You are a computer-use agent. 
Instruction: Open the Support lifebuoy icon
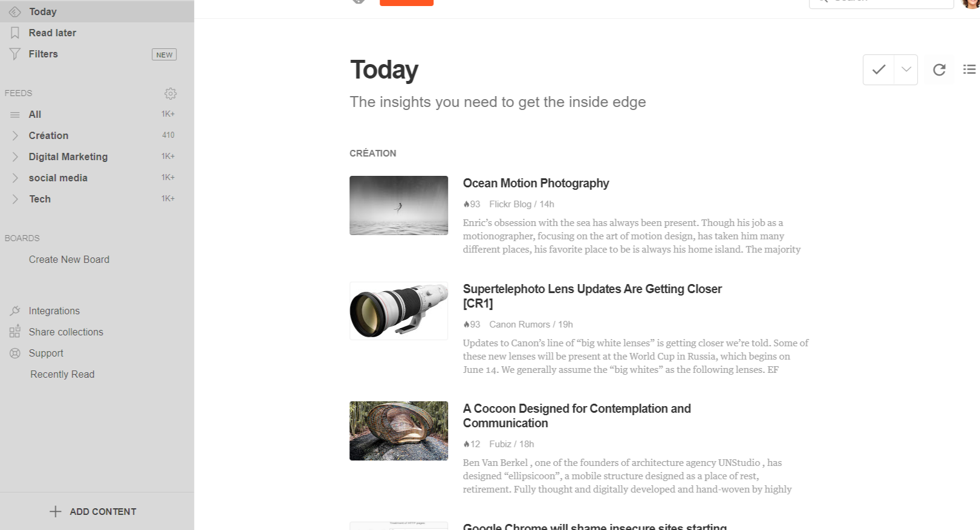click(x=15, y=353)
